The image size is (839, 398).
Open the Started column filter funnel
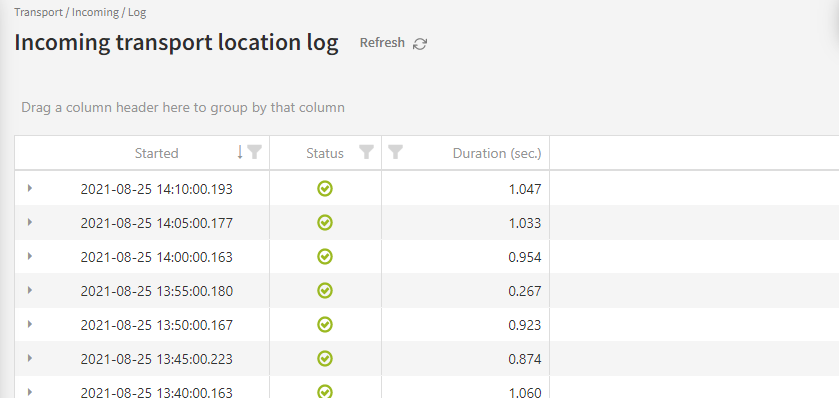point(255,152)
